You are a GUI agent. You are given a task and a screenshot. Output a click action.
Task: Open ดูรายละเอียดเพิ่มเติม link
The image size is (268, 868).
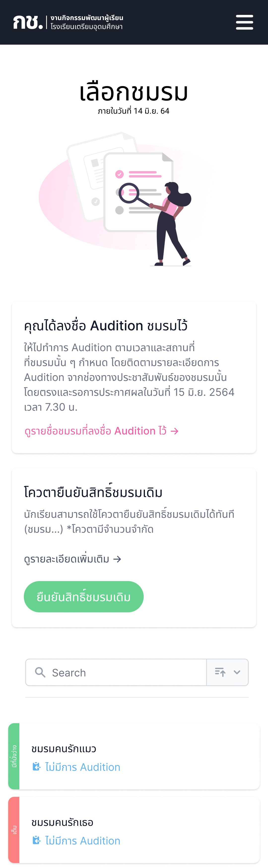click(73, 559)
